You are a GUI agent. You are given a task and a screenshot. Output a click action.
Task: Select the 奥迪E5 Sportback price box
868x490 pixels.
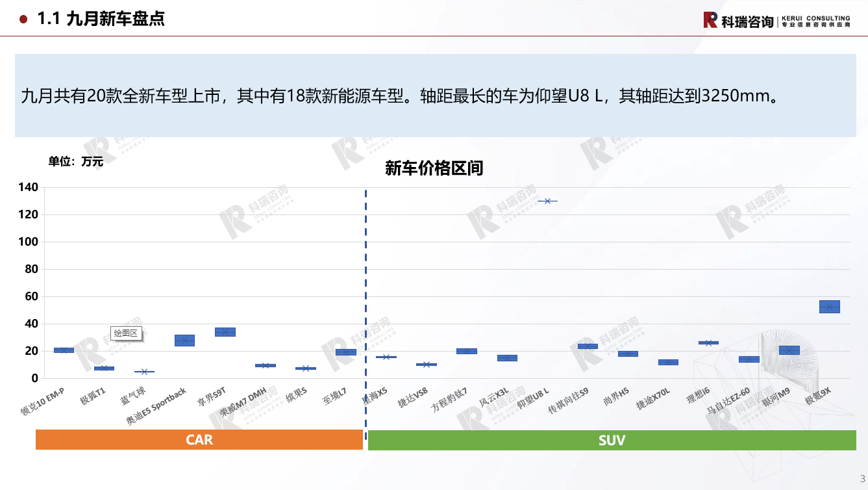(x=184, y=341)
